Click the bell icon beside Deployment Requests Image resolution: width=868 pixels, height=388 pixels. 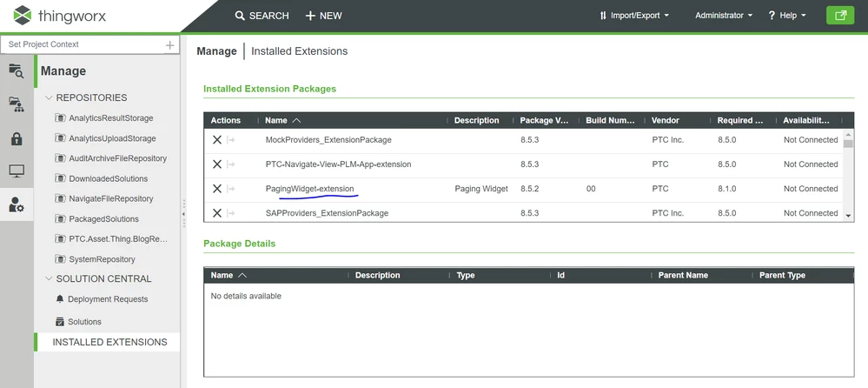click(60, 298)
